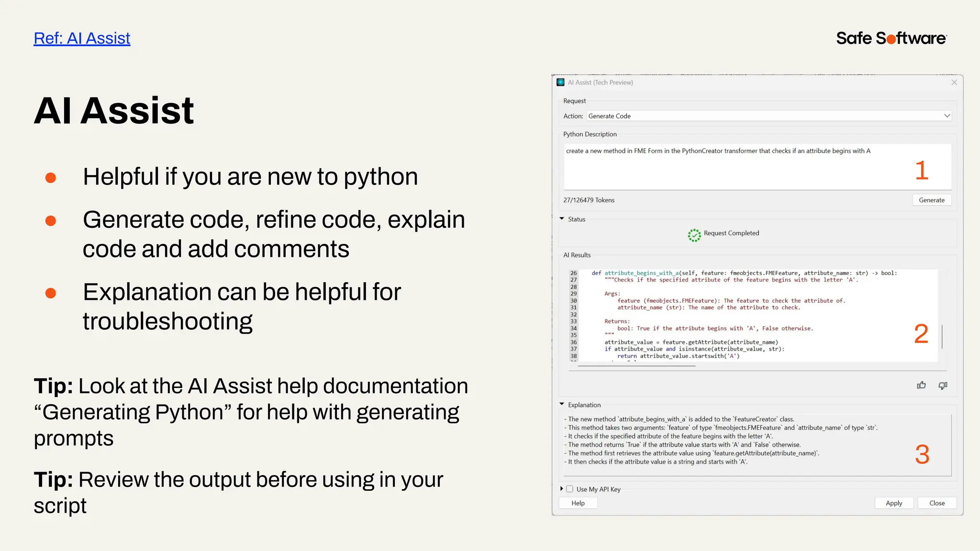Click code line 34 'bool: True if the attribute begins'
The image size is (980, 551).
tap(715, 329)
